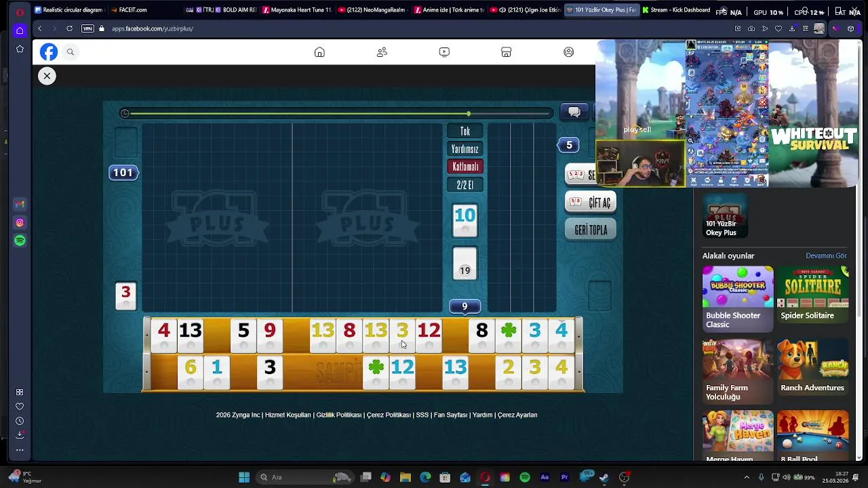Take the discarded red 3 tile
The width and height of the screenshot is (868, 488).
pyautogui.click(x=125, y=296)
